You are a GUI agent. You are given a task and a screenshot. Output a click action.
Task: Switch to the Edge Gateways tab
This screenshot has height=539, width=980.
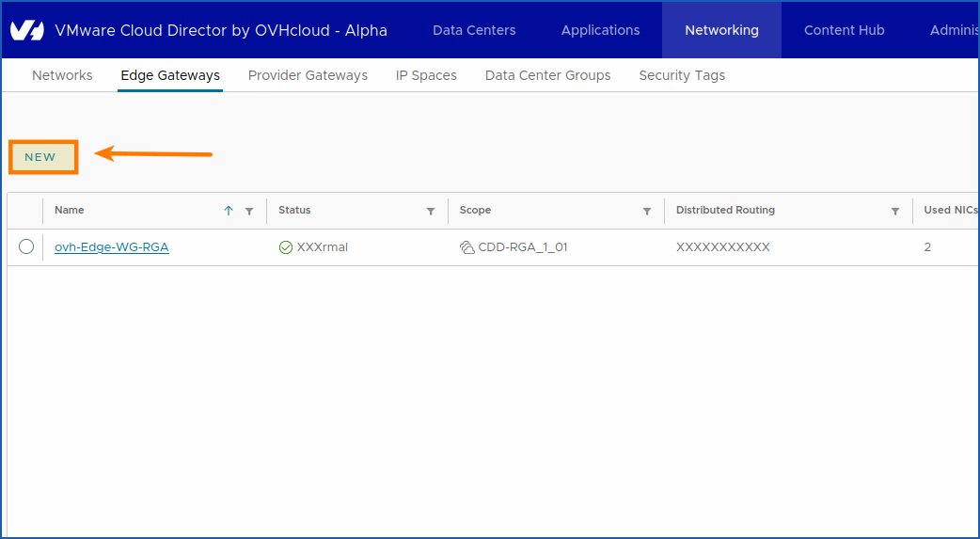coord(170,75)
